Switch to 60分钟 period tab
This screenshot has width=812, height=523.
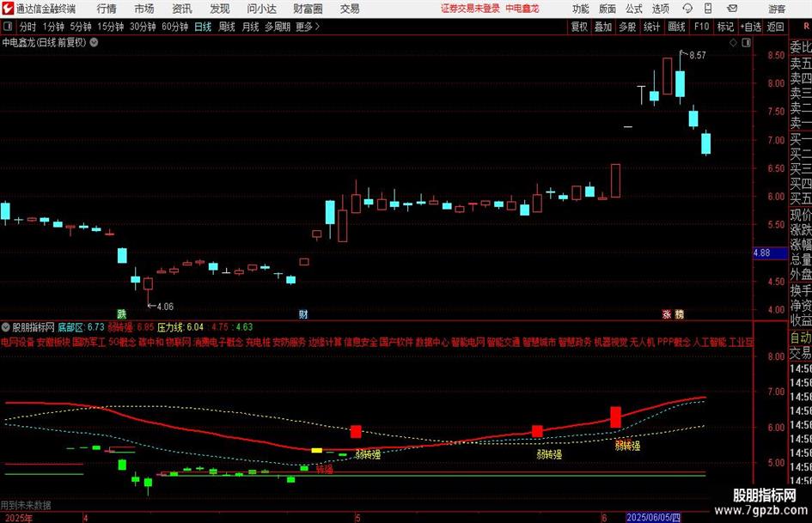click(175, 27)
